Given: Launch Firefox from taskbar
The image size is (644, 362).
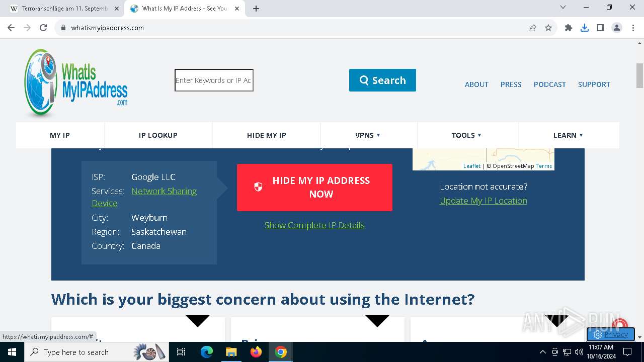Looking at the screenshot, I should [x=256, y=352].
